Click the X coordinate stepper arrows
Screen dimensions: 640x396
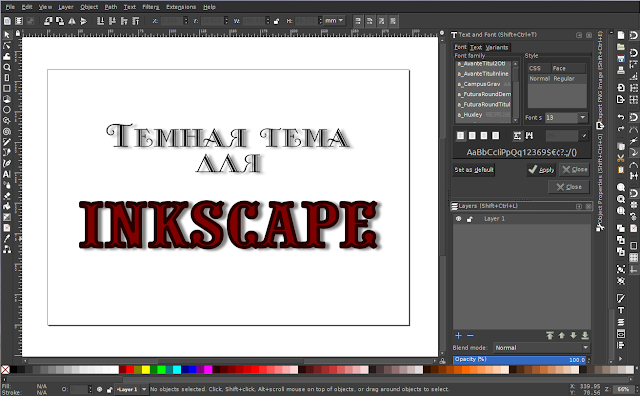pos(186,21)
